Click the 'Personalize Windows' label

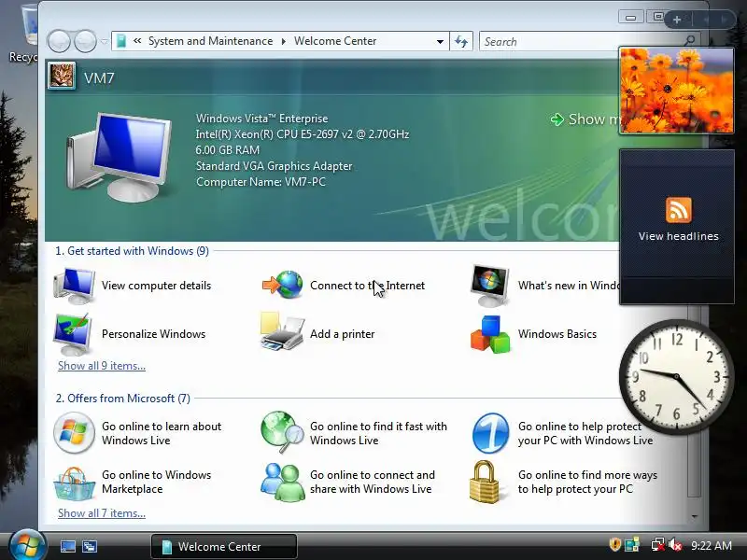click(153, 334)
